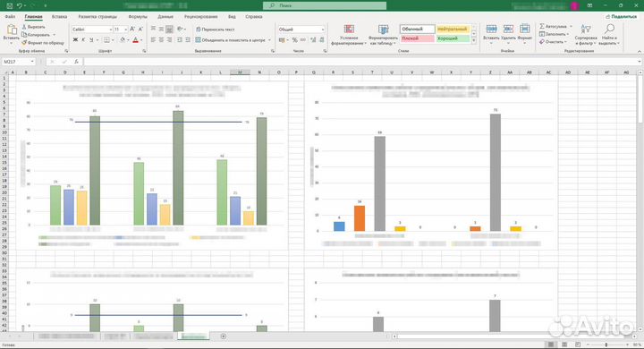Expand the cell styles gallery
This screenshot has width=644, height=349.
(473, 40)
